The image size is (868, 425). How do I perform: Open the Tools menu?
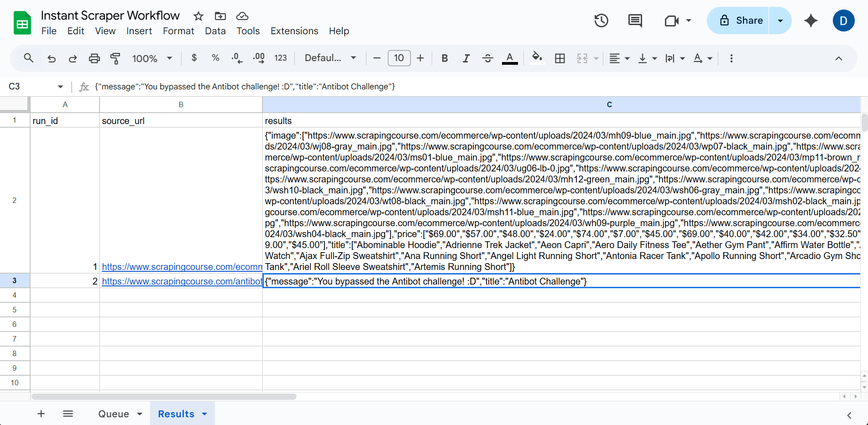pyautogui.click(x=248, y=31)
